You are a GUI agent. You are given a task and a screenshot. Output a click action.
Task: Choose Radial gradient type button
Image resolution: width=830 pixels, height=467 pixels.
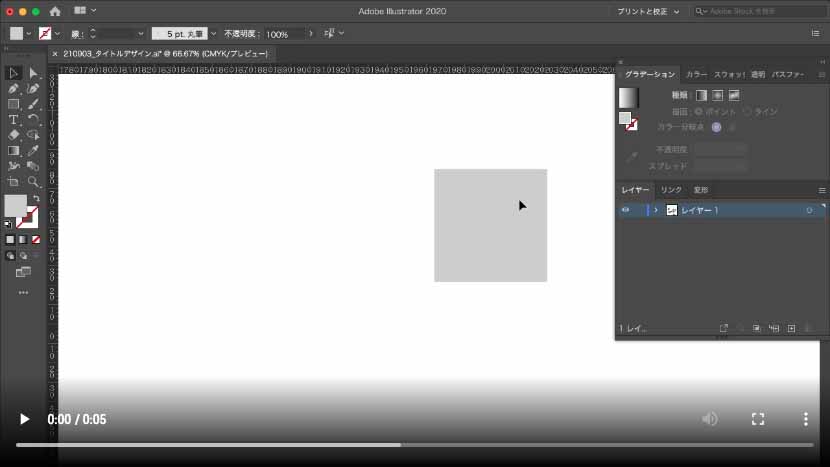(x=717, y=95)
